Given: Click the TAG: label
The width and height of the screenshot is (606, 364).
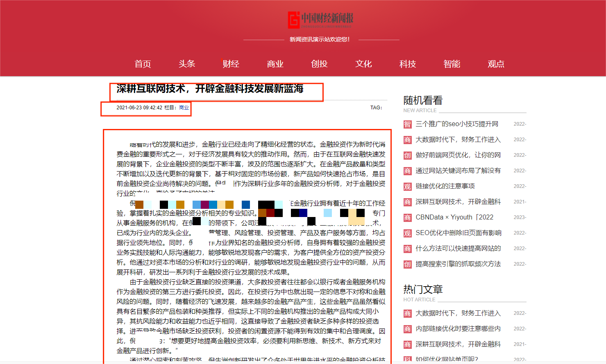Looking at the screenshot, I should [x=376, y=108].
